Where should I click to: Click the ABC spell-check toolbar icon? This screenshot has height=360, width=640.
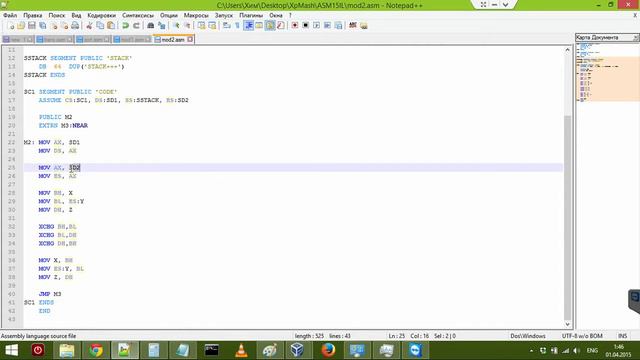pyautogui.click(x=353, y=25)
